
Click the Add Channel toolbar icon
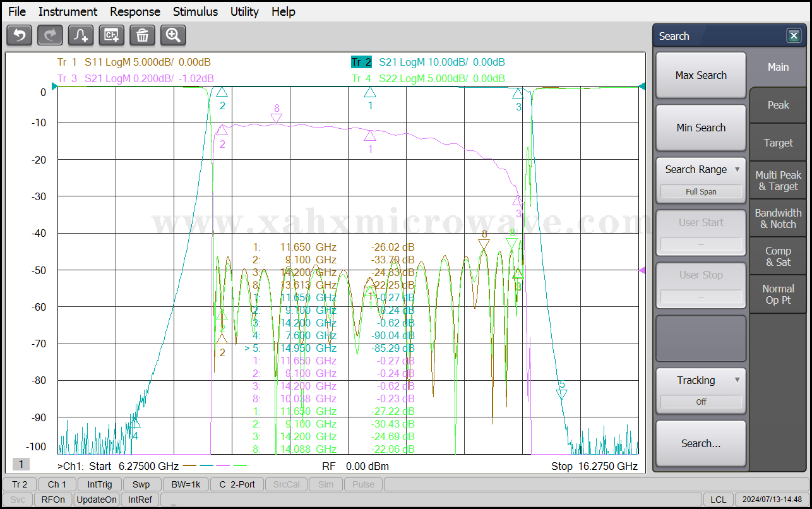(x=112, y=35)
